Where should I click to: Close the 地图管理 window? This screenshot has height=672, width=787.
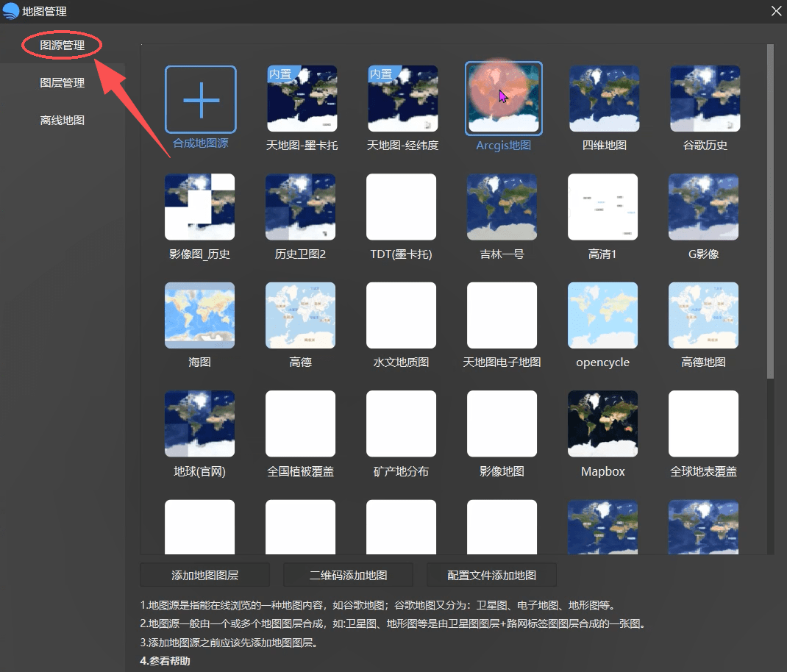point(776,11)
